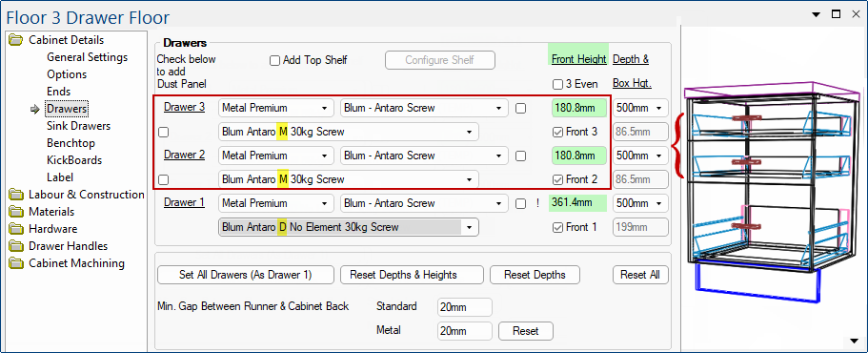Image resolution: width=868 pixels, height=353 pixels.
Task: Click the Metal gap 20mm field
Action: click(464, 331)
